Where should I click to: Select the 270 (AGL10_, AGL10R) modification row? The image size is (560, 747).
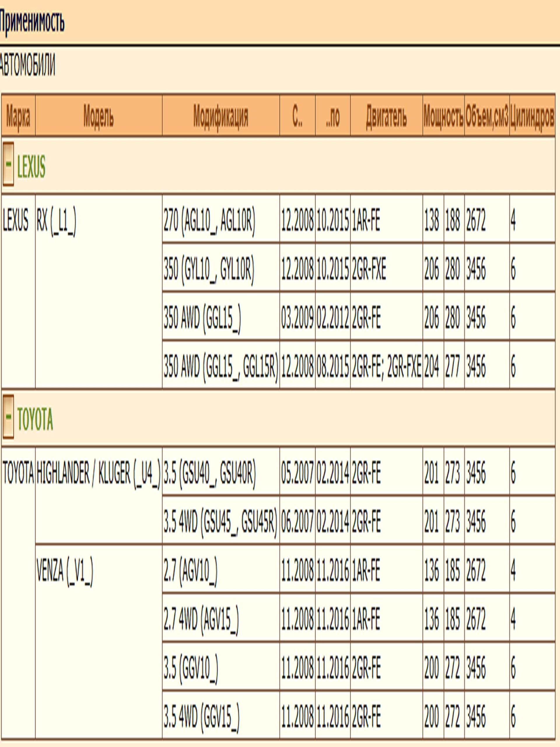209,221
